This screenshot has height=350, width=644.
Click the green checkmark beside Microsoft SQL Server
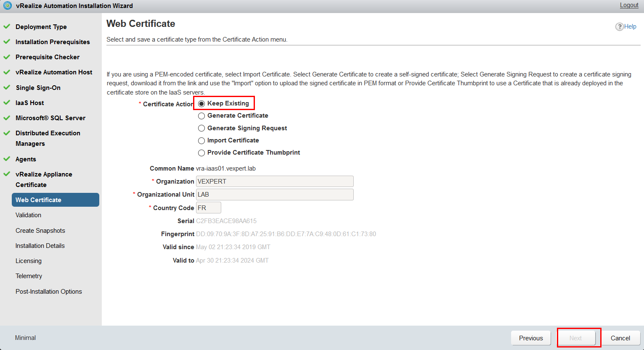coord(7,118)
